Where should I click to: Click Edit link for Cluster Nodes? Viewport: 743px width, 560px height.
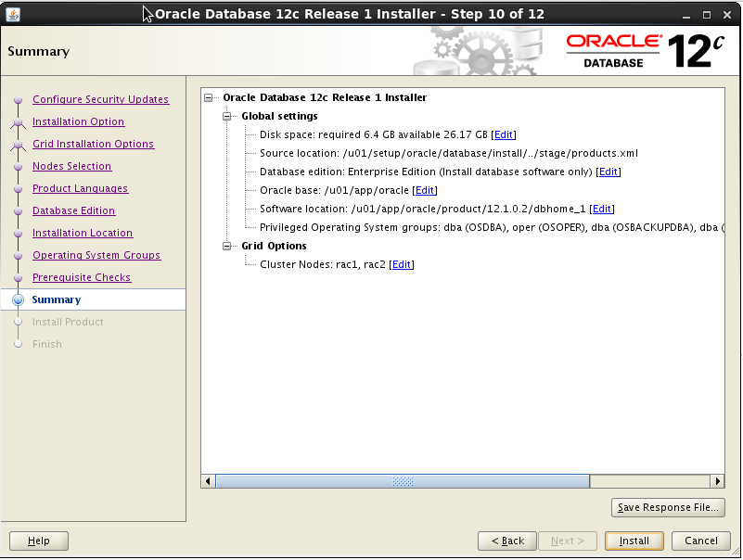click(402, 265)
